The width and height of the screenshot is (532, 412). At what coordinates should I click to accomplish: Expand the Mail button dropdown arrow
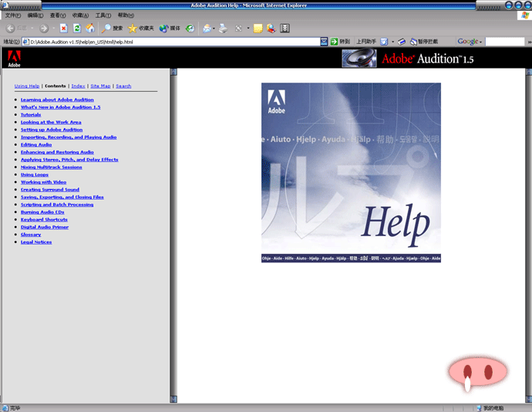click(214, 29)
